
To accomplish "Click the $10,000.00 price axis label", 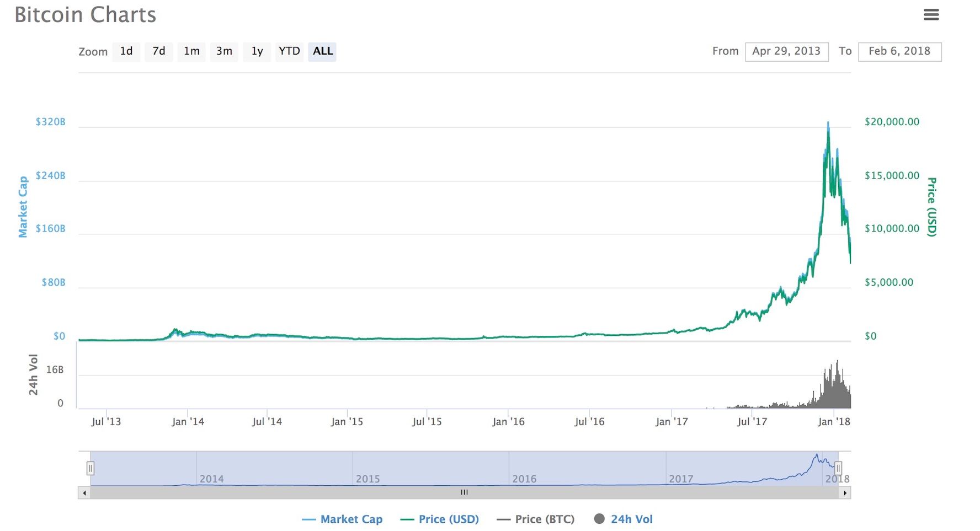I will 892,228.
